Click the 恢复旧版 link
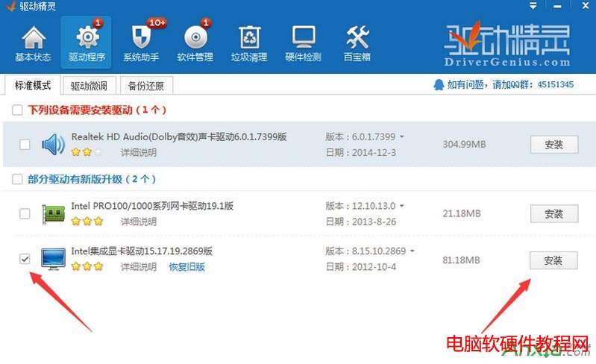This screenshot has height=364, width=596. (186, 267)
